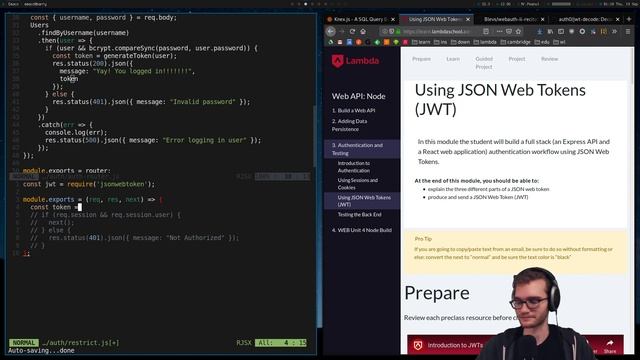Open the Firefox home page icon

(x=363, y=31)
